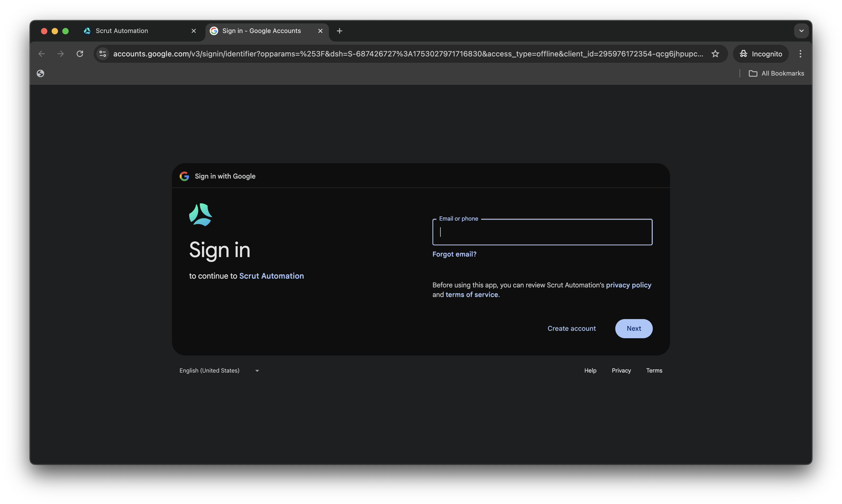
Task: Open the terms of service link
Action: coord(472,295)
